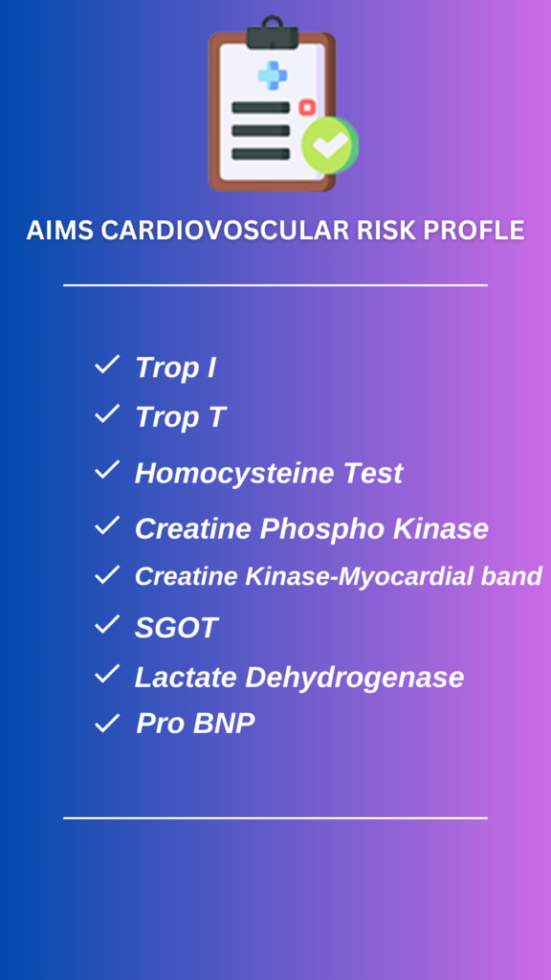The image size is (551, 980).
Task: Click the checkmark beside Creatine Phospho Kinase
Action: click(107, 525)
